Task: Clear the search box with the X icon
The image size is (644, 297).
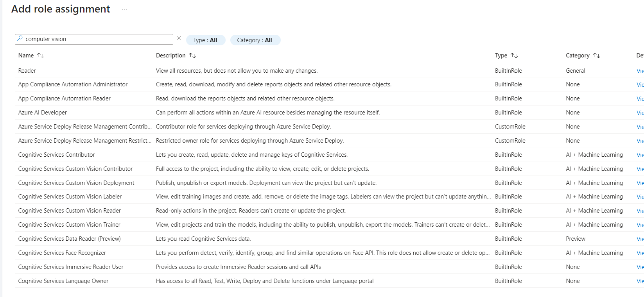Action: (179, 38)
